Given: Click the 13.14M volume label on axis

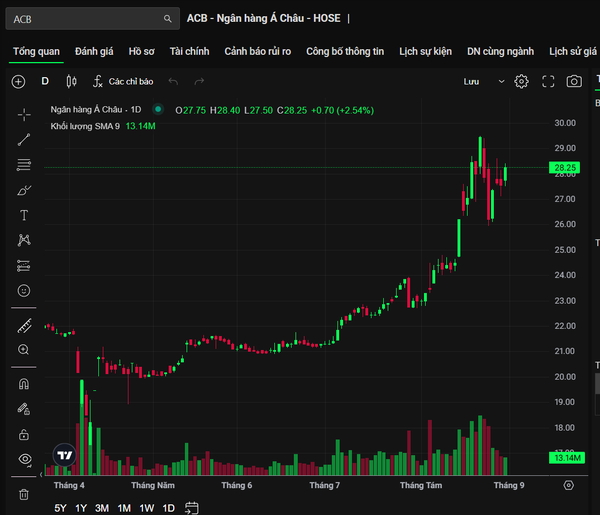Looking at the screenshot, I should pos(567,458).
